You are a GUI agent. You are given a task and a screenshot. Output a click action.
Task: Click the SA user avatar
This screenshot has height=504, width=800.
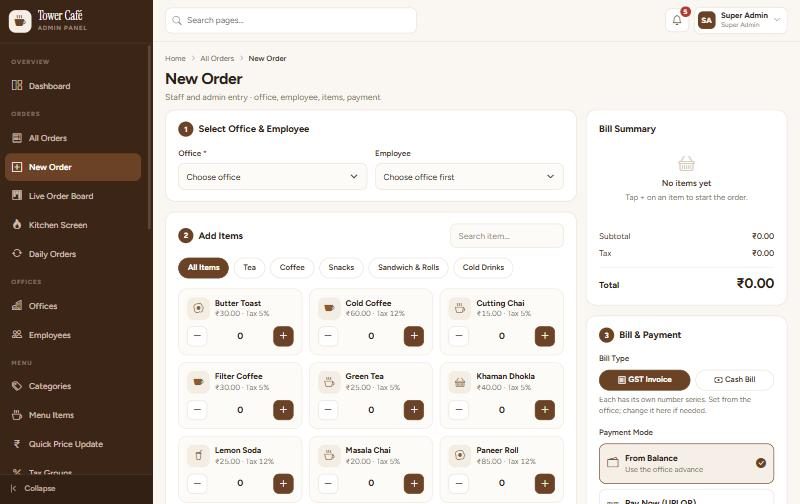coord(706,20)
